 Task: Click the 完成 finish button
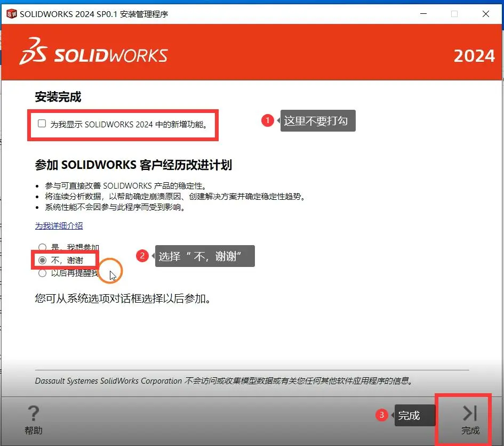pyautogui.click(x=470, y=420)
